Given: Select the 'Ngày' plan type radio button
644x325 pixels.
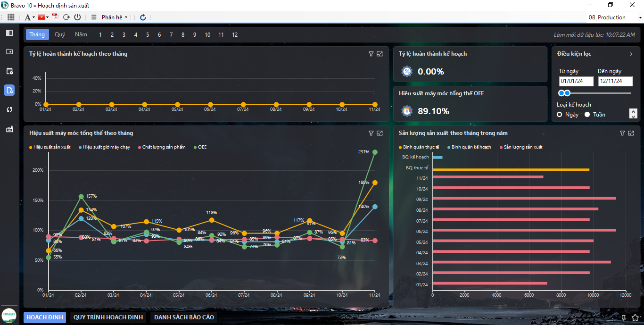Looking at the screenshot, I should click(560, 114).
